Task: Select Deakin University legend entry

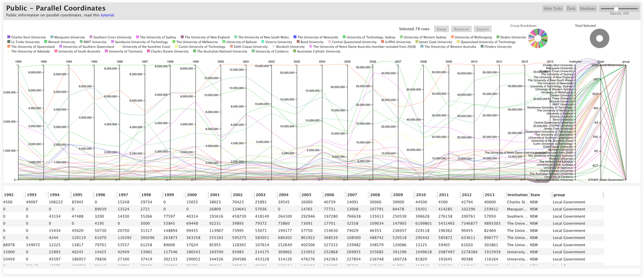Action: tap(511, 37)
